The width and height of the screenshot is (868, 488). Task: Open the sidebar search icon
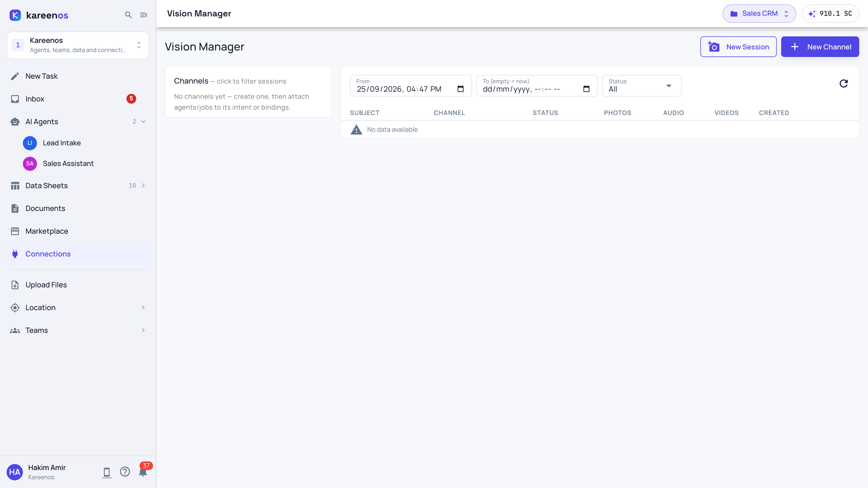tap(128, 15)
